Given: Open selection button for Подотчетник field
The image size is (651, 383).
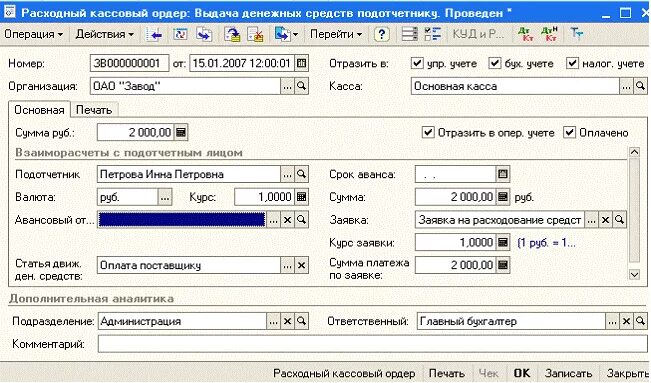Looking at the screenshot, I should 287,174.
